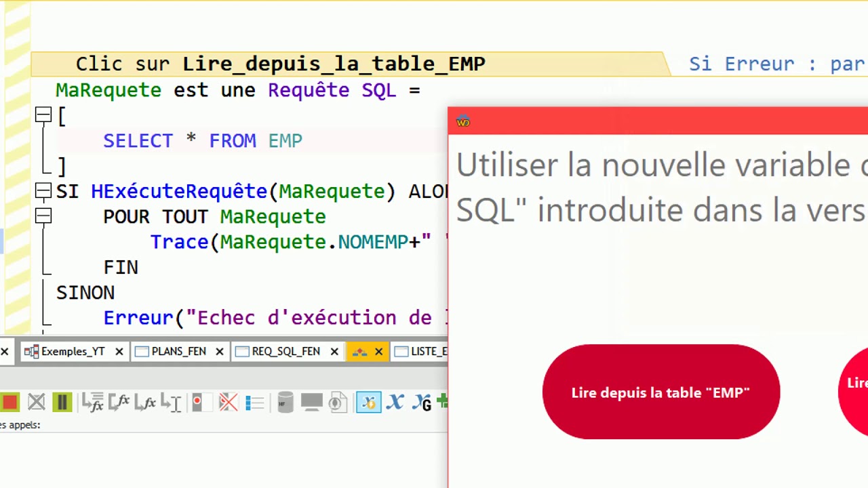This screenshot has height=488, width=868.
Task: Collapse the SI HExécuteRequête block
Action: pyautogui.click(x=43, y=191)
